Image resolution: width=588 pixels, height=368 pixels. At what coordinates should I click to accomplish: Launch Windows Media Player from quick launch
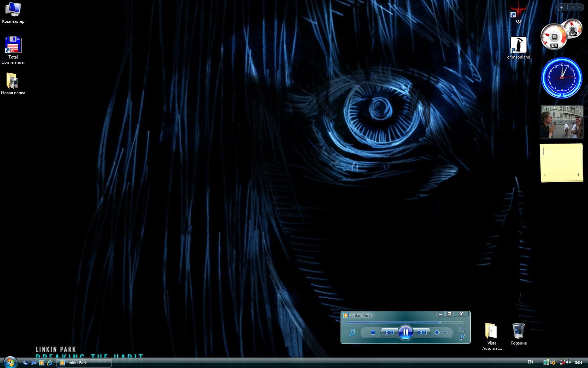tap(42, 363)
